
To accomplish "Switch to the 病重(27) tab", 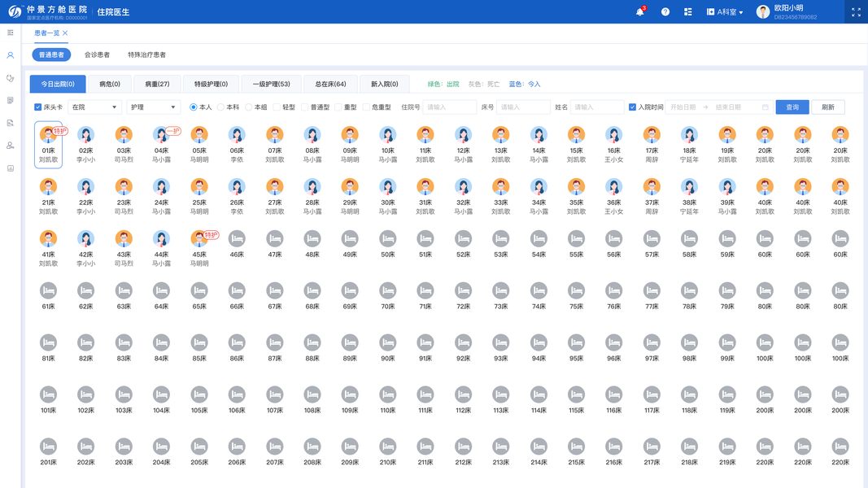I will click(157, 84).
